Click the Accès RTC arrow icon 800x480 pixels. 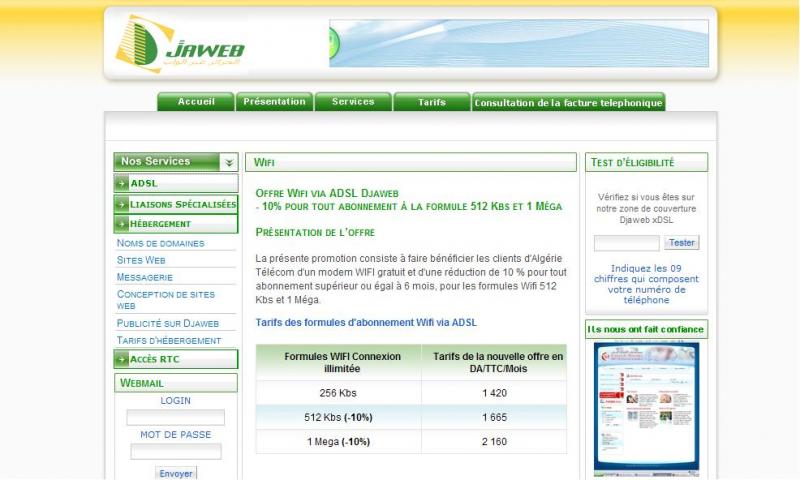122,359
